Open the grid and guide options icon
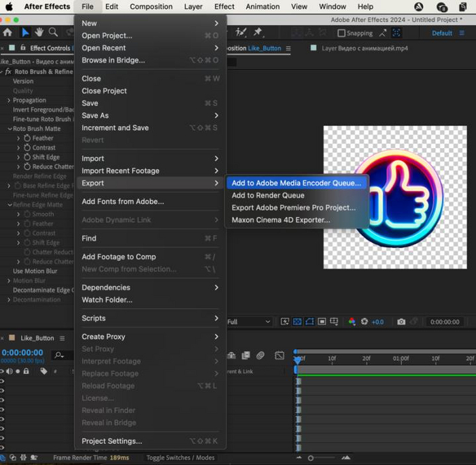The image size is (476, 465). point(334,322)
